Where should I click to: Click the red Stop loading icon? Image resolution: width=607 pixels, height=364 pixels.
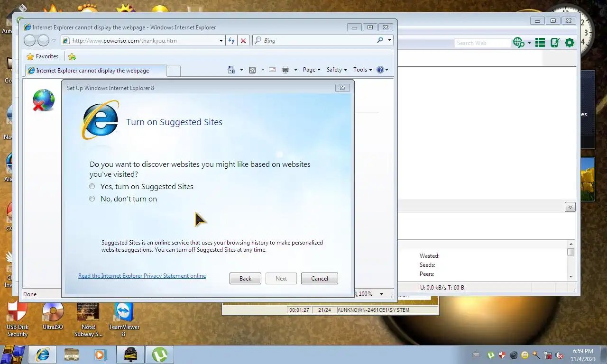tap(243, 41)
